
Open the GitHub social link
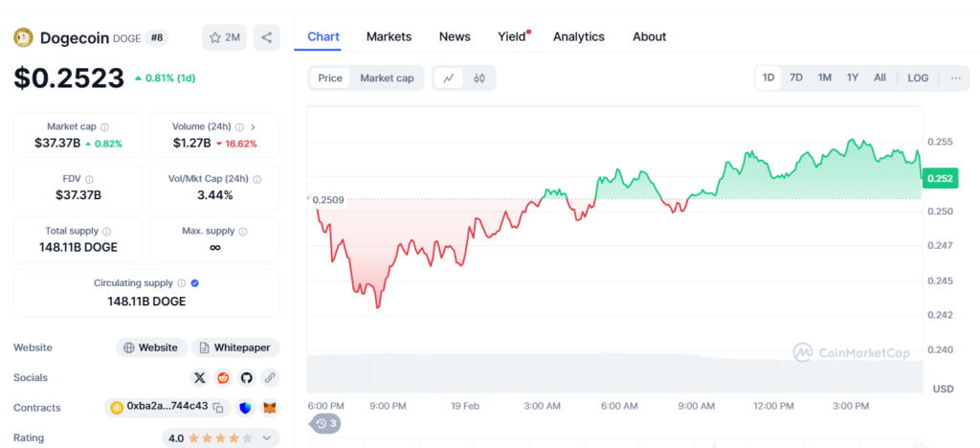tap(246, 378)
